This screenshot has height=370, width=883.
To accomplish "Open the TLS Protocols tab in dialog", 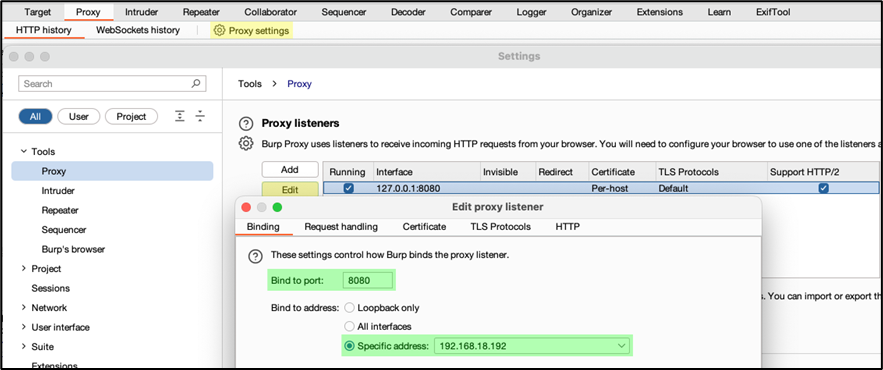I will point(501,227).
